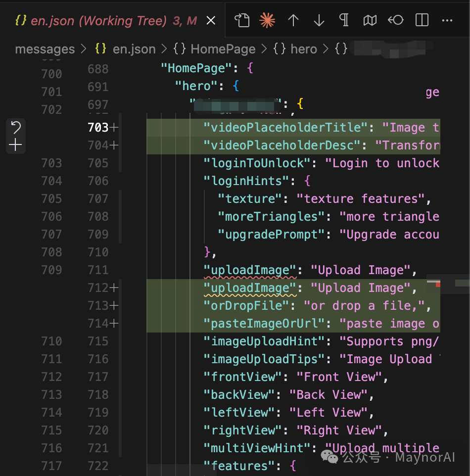Click added line number 714 in gutter
This screenshot has height=476, width=470.
pos(98,323)
